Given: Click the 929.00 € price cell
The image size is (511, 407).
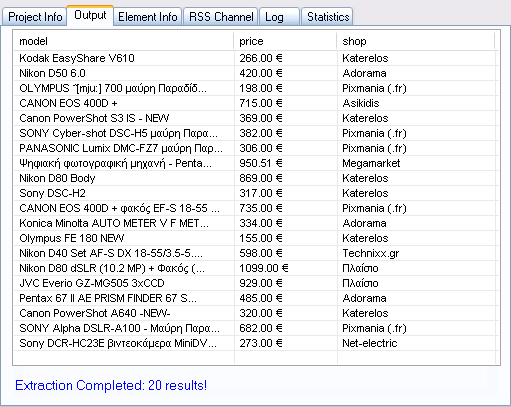Looking at the screenshot, I should (x=285, y=283).
